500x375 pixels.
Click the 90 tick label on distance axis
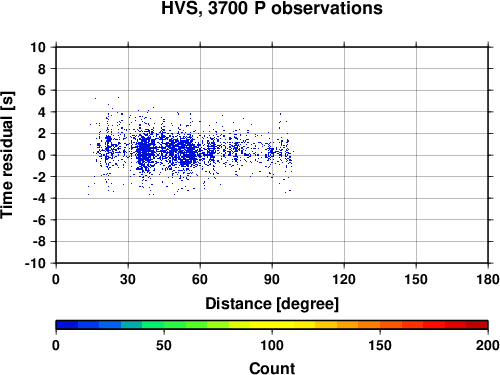pos(272,279)
